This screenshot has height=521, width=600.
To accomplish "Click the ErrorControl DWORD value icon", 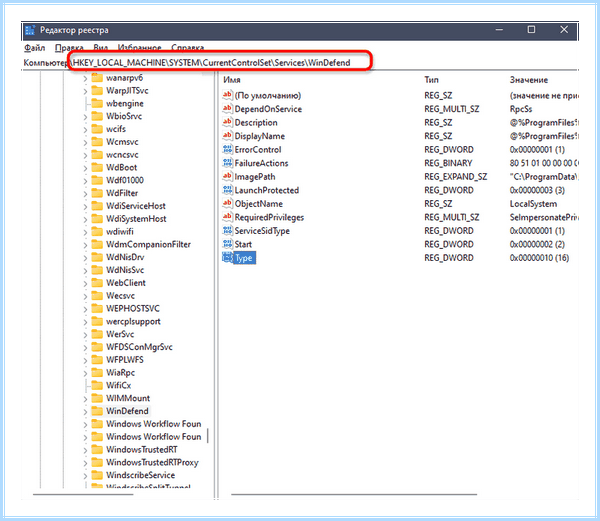I will pyautogui.click(x=227, y=149).
